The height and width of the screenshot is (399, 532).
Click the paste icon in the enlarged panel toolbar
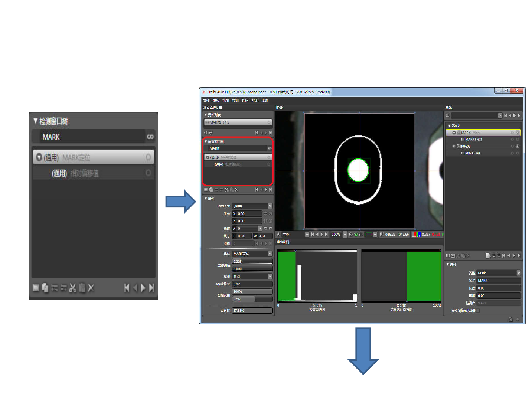[82, 288]
